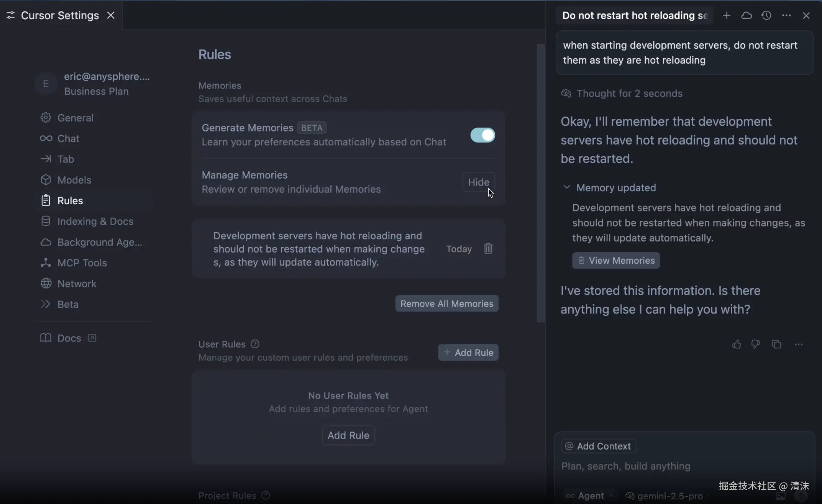Click the User Rules help icon
The image size is (822, 504).
point(255,344)
